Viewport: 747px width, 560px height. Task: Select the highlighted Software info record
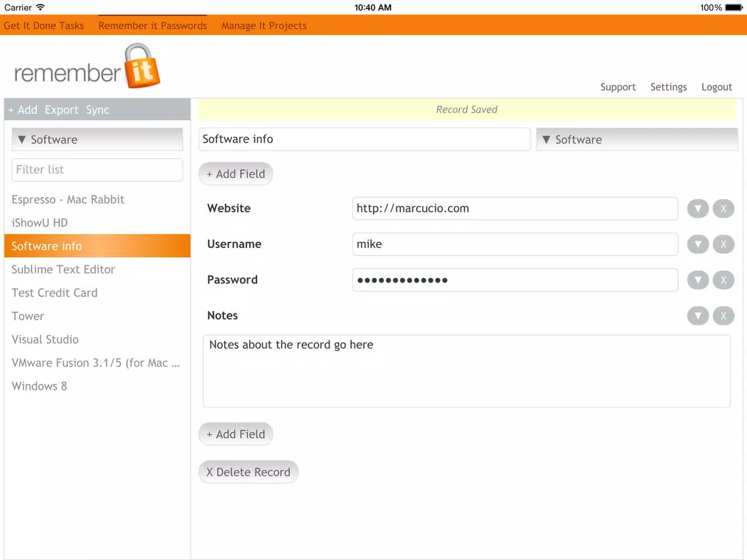[x=97, y=246]
